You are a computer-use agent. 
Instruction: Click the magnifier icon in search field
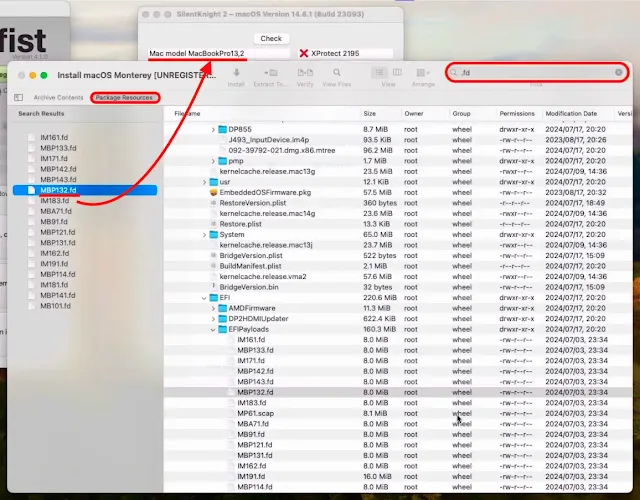pyautogui.click(x=453, y=73)
